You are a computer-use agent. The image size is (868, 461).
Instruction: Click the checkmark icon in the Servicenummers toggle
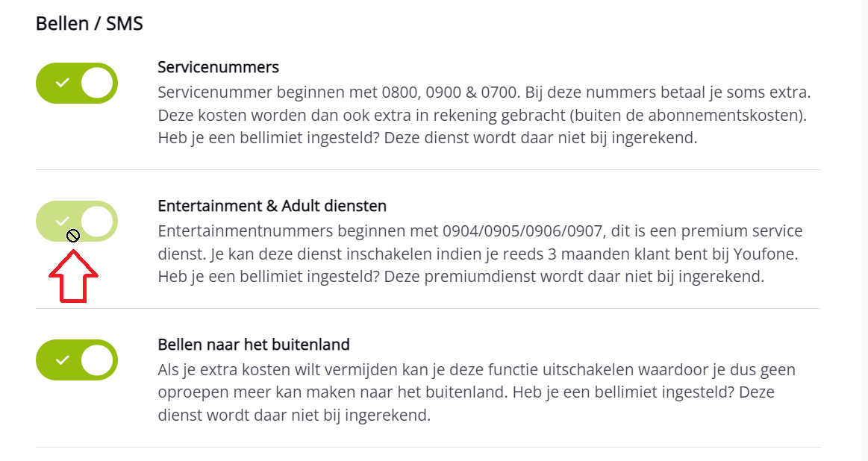point(63,83)
